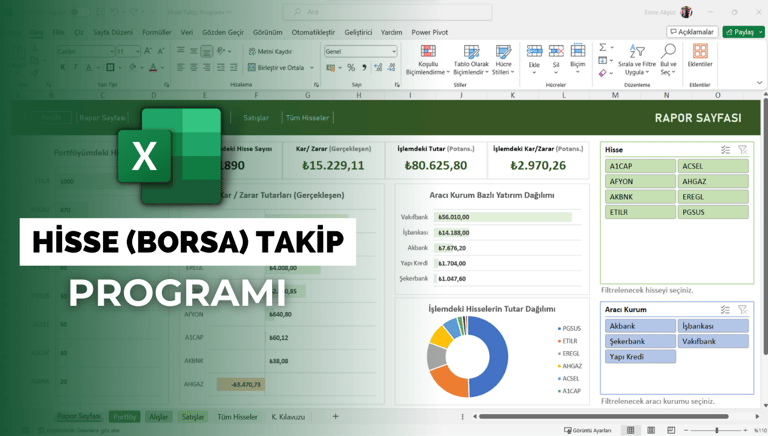This screenshot has height=436, width=768.
Task: Switch to Page Layout view on status bar
Action: (651, 430)
